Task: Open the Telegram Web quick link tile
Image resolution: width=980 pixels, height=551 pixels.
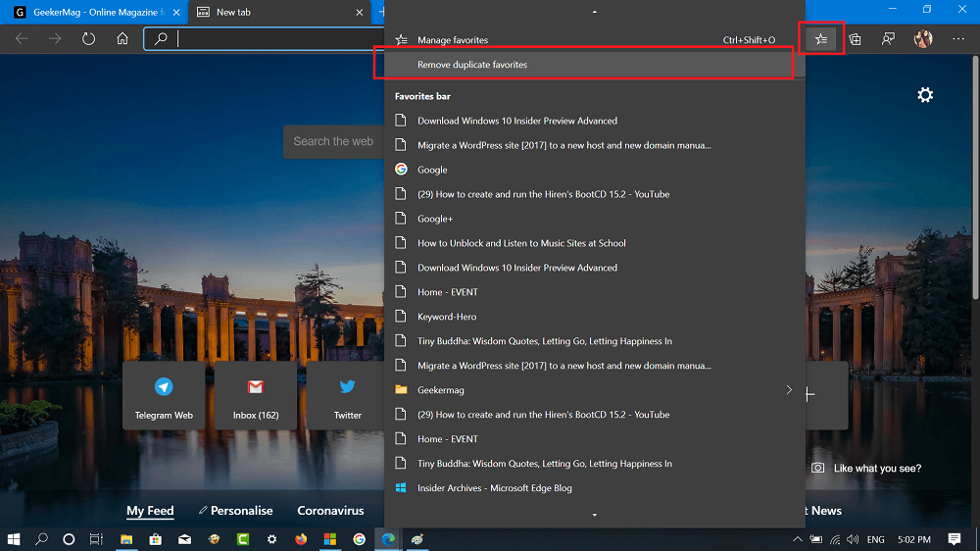Action: (164, 395)
